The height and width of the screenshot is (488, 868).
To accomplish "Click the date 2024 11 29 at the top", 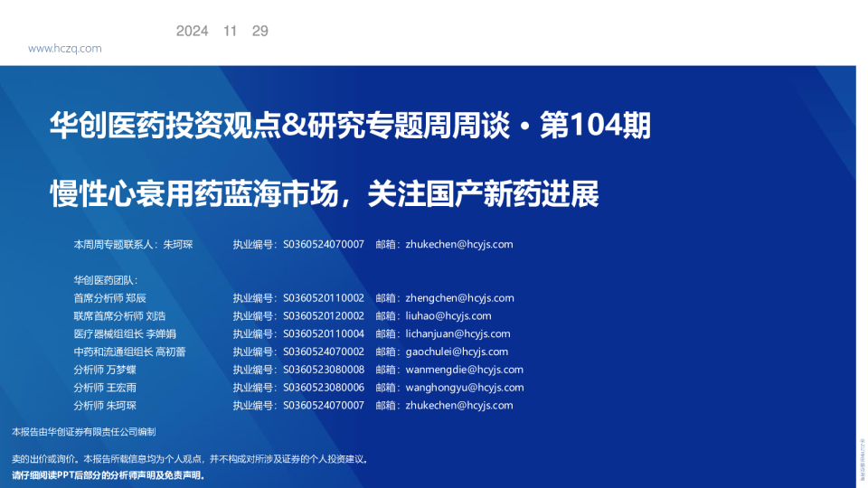I will click(222, 31).
